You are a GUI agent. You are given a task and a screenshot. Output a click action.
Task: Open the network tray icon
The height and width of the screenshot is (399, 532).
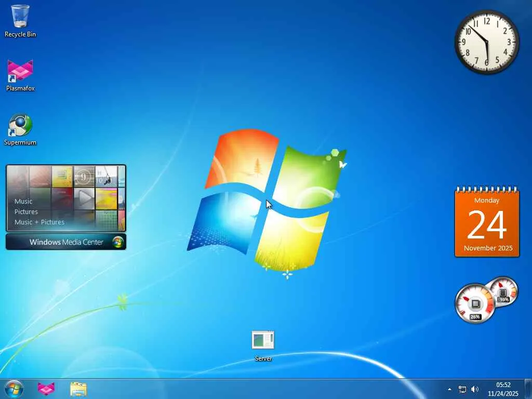(462, 389)
